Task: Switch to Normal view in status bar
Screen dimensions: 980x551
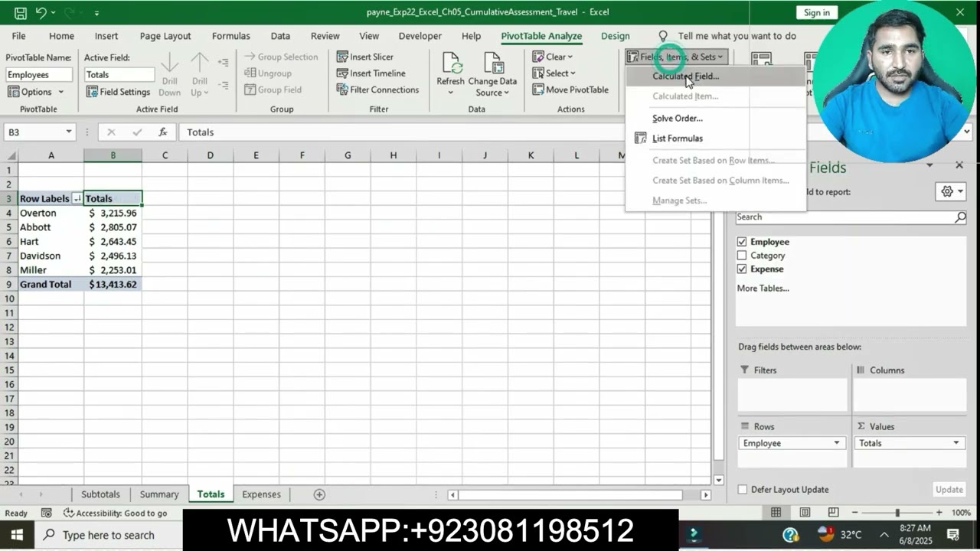Action: click(x=776, y=513)
